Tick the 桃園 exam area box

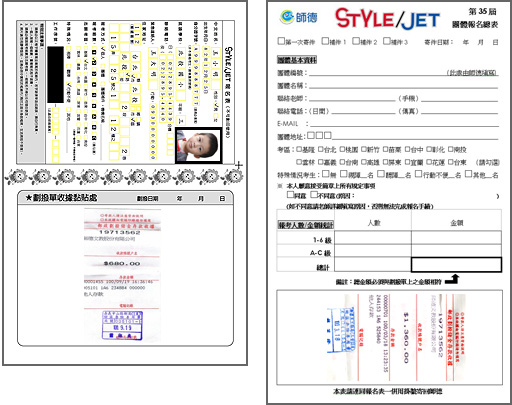point(342,149)
